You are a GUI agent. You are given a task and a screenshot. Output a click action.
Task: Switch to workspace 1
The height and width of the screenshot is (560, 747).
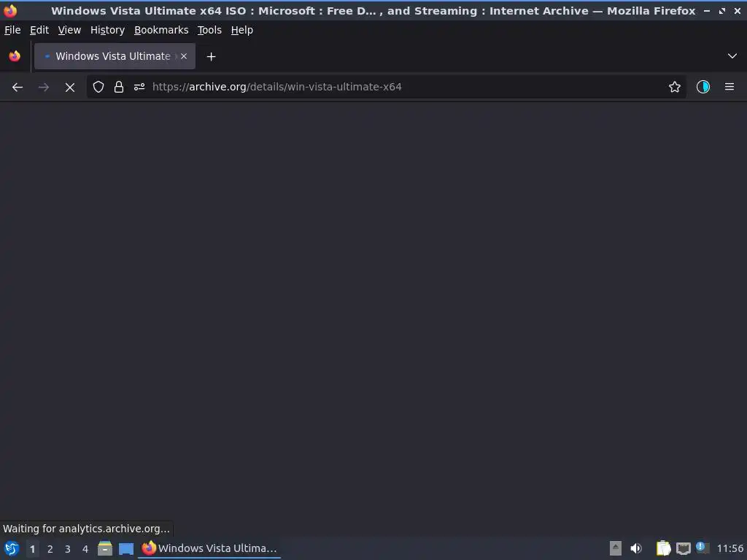(x=32, y=549)
